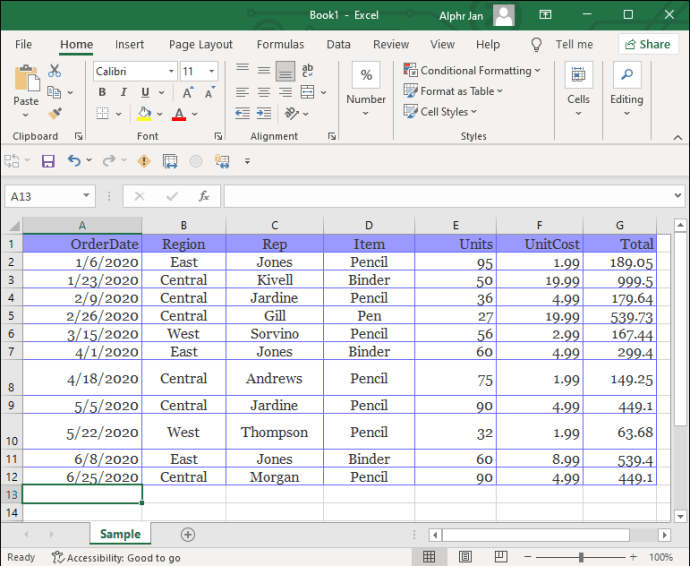
Task: Click the Save icon in quick access toolbar
Action: [47, 161]
